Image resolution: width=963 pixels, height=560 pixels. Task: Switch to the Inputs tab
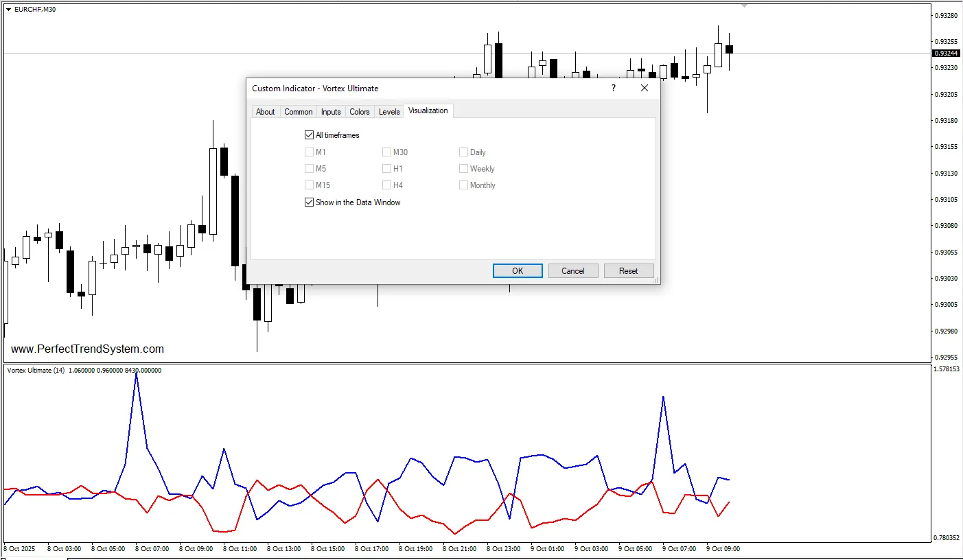click(331, 112)
